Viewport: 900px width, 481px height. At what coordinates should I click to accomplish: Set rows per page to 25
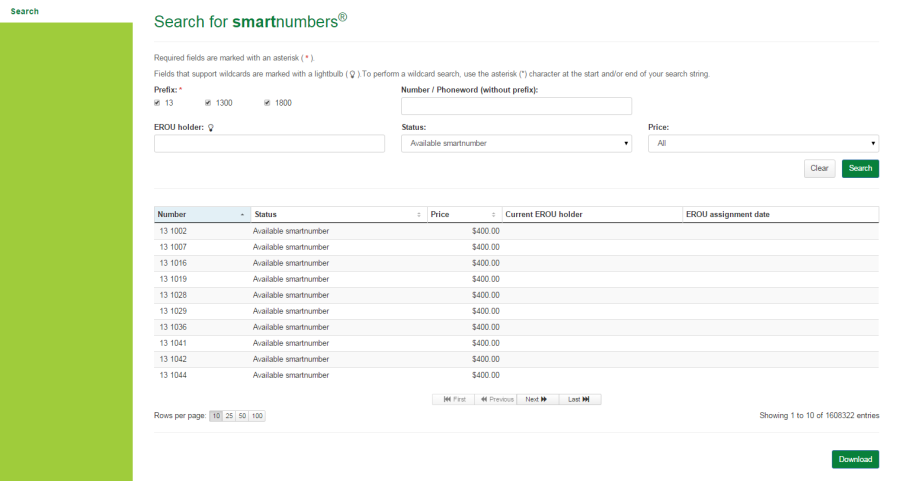(229, 416)
